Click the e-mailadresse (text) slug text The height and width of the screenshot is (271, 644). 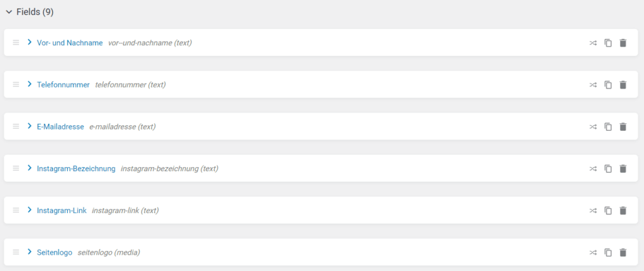click(x=122, y=127)
